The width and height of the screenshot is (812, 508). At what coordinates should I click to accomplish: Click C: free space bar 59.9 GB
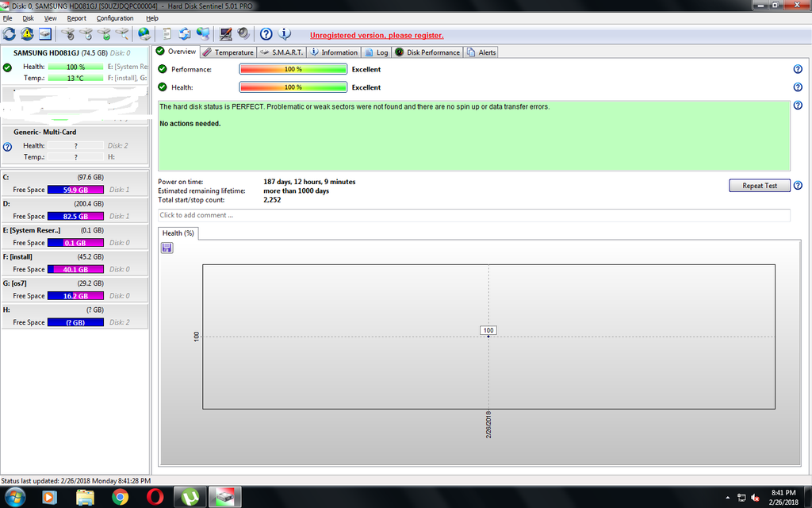coord(75,190)
